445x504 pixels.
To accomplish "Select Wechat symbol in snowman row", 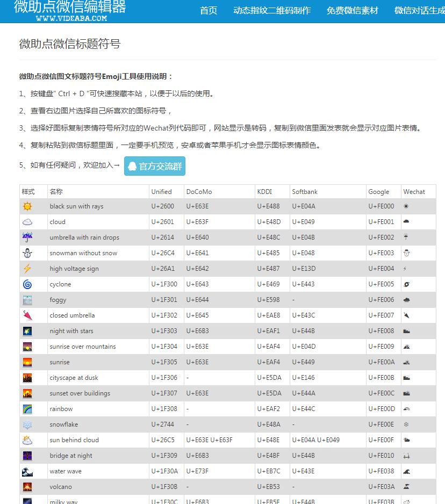I will click(406, 253).
